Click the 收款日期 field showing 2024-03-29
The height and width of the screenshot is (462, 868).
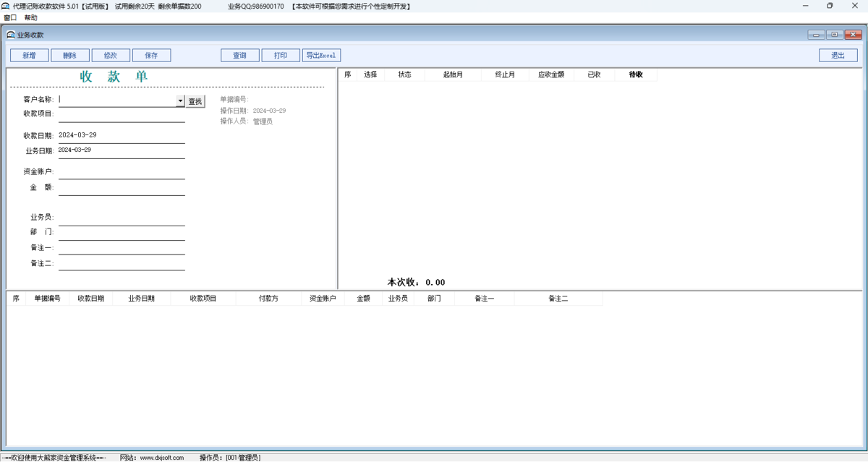(x=122, y=136)
